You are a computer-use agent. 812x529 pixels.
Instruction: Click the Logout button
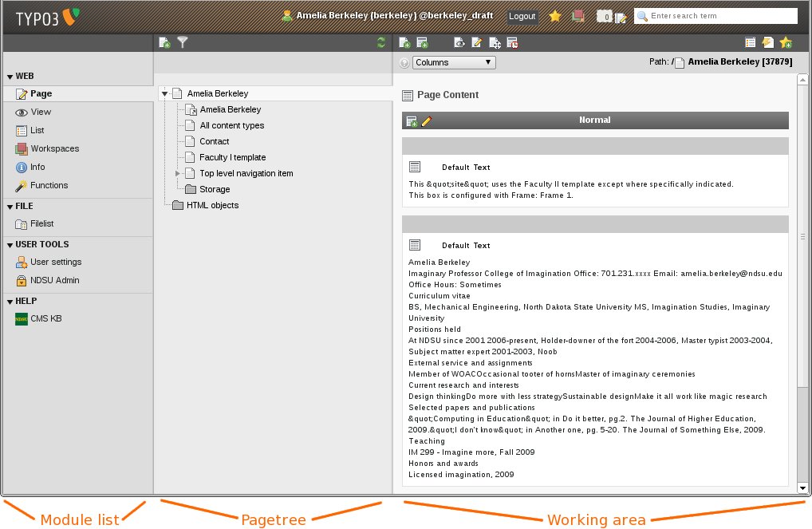coord(522,16)
